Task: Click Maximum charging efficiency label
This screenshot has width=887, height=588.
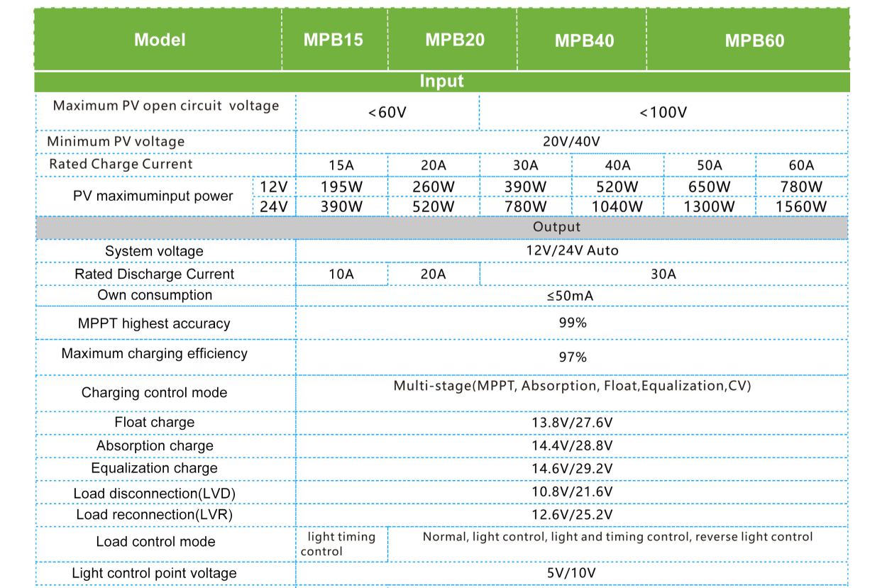Action: click(x=155, y=354)
